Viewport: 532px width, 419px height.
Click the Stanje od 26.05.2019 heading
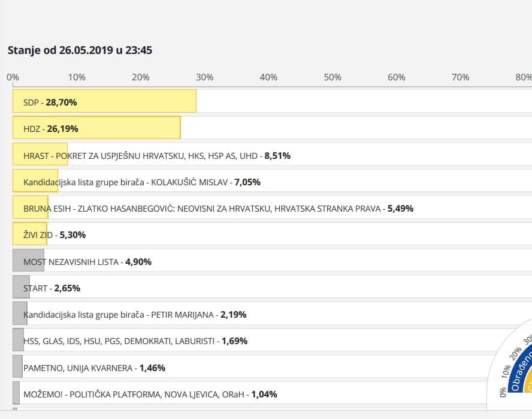80,50
